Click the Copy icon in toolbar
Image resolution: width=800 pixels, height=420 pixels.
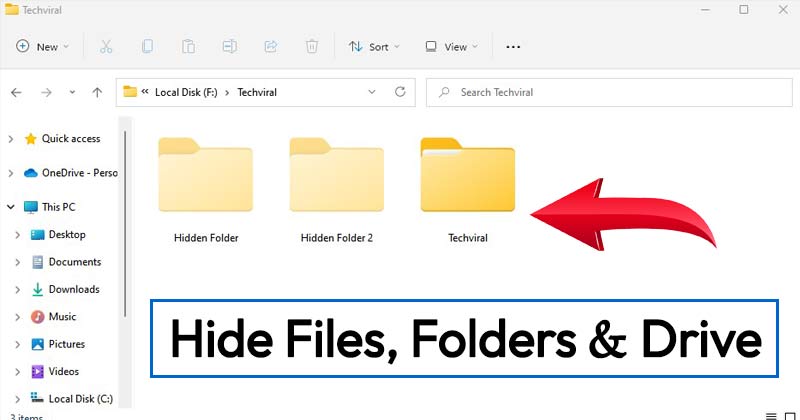[147, 46]
